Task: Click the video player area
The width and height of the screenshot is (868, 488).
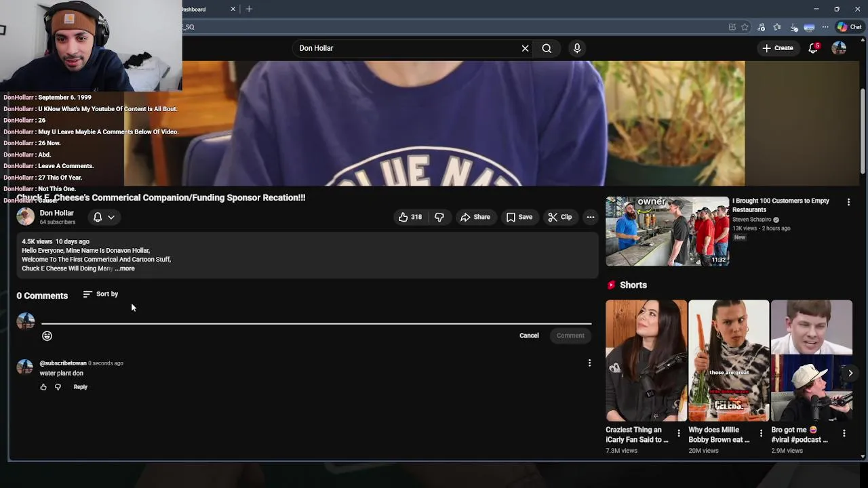Action: [x=434, y=123]
